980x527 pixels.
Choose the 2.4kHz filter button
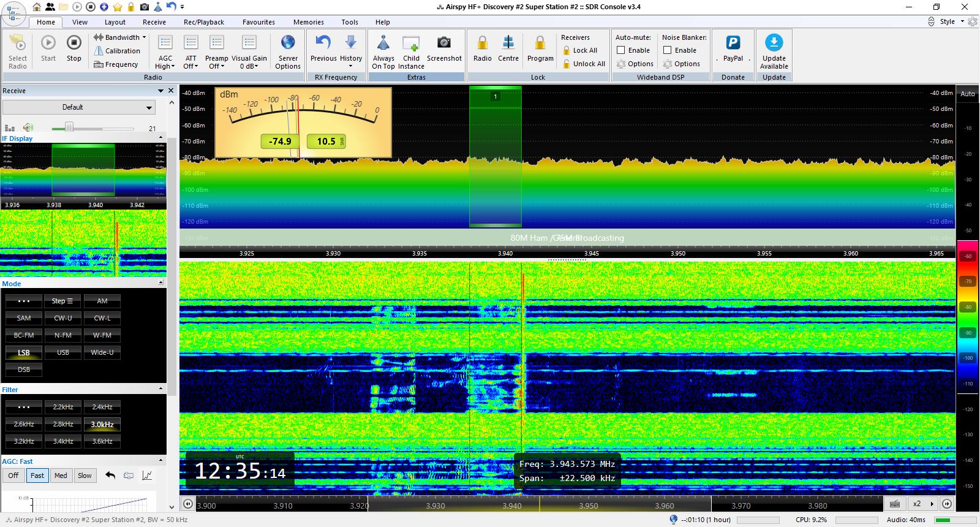(x=102, y=407)
